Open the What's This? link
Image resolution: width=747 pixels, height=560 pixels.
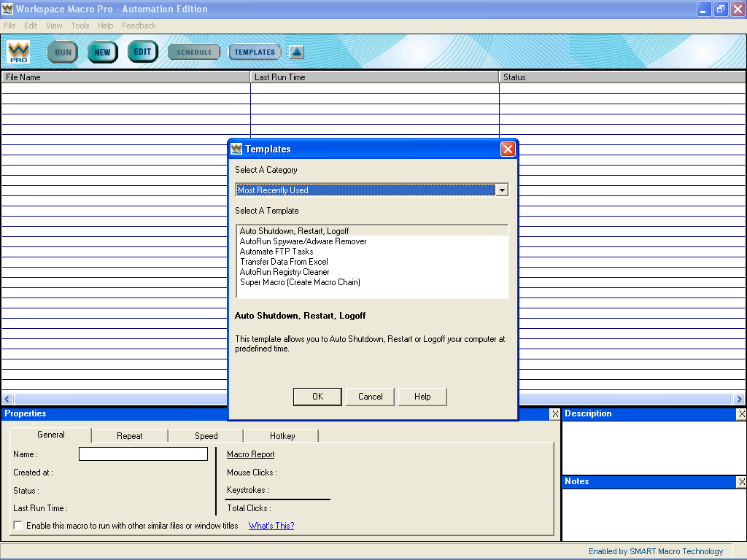coord(271,526)
